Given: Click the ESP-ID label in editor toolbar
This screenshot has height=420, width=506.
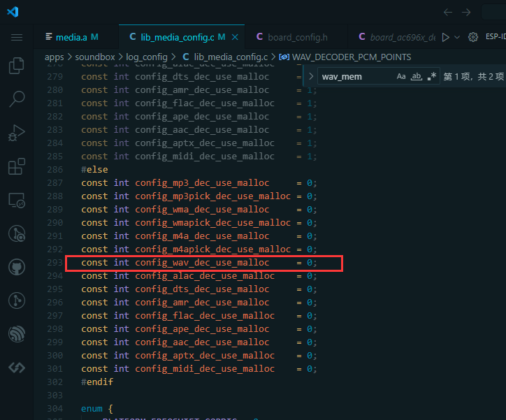Looking at the screenshot, I should [496, 37].
